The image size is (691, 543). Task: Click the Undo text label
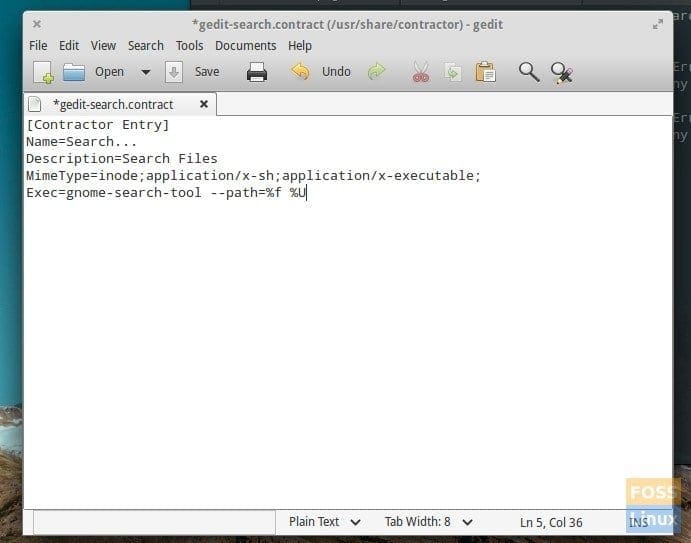point(336,71)
